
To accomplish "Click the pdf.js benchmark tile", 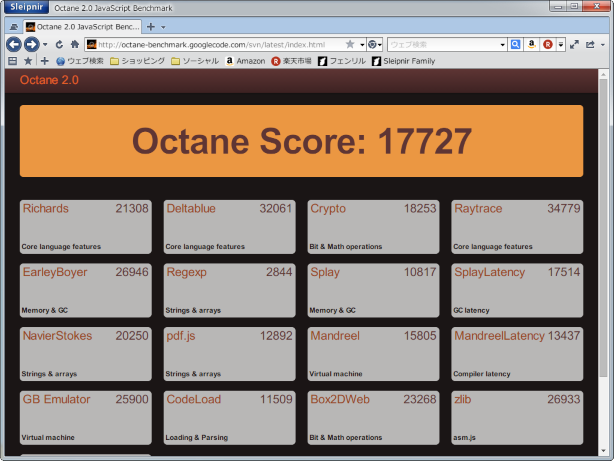I will pos(229,354).
